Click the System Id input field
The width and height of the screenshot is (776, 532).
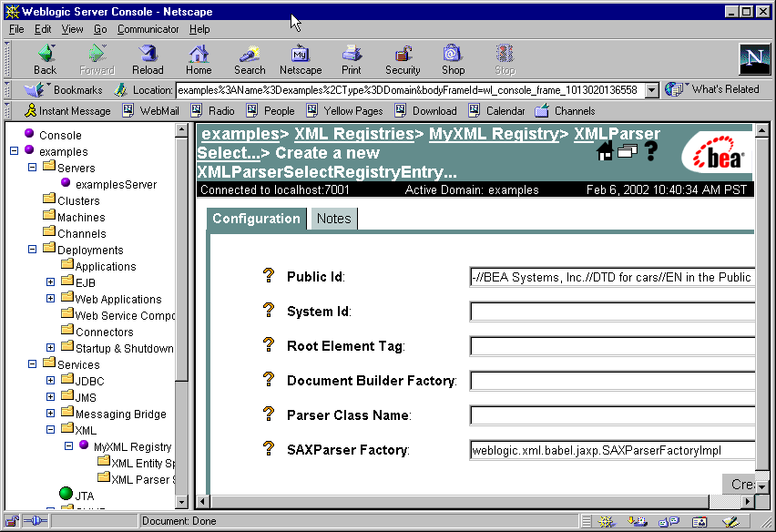(x=612, y=312)
